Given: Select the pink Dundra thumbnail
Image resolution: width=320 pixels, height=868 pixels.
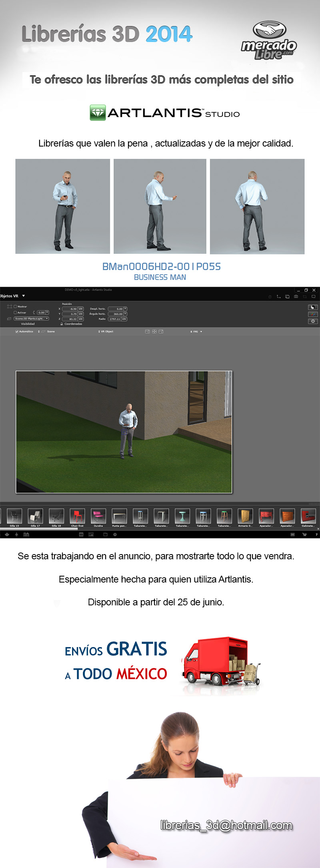Looking at the screenshot, I should (98, 516).
